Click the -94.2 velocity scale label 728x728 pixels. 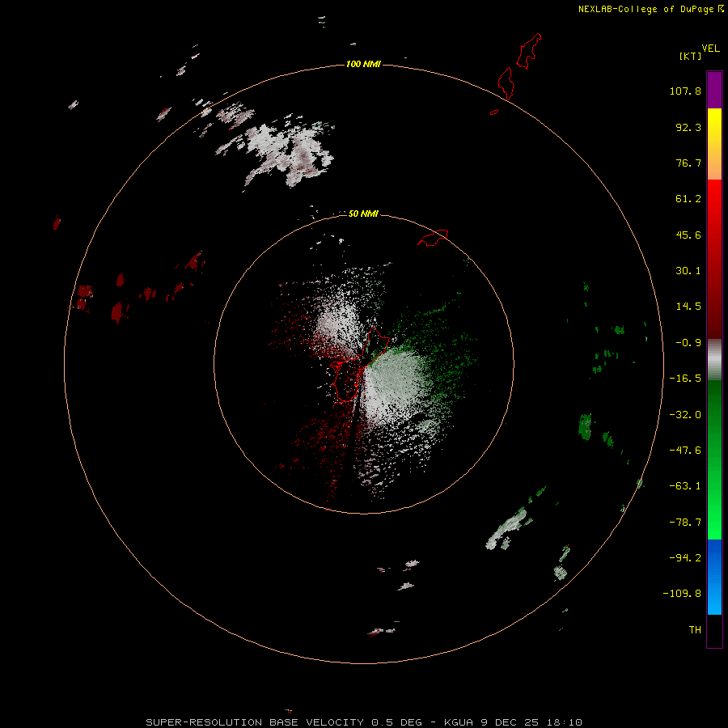click(685, 558)
